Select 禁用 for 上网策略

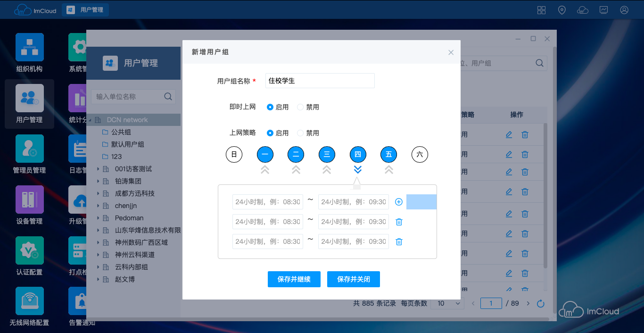300,133
